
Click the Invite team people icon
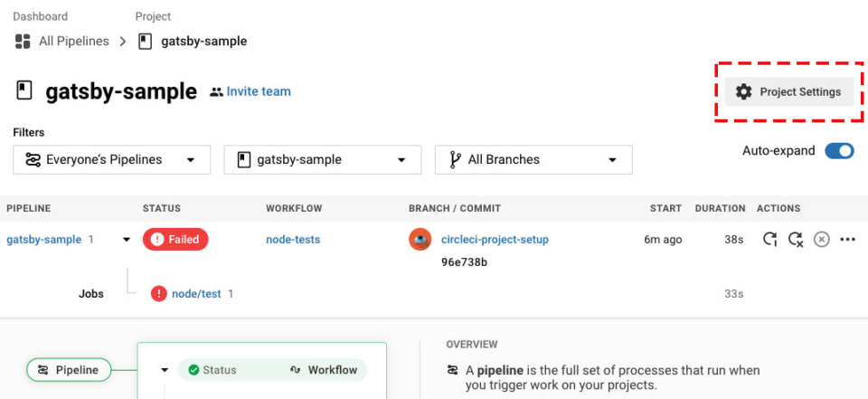coord(216,92)
